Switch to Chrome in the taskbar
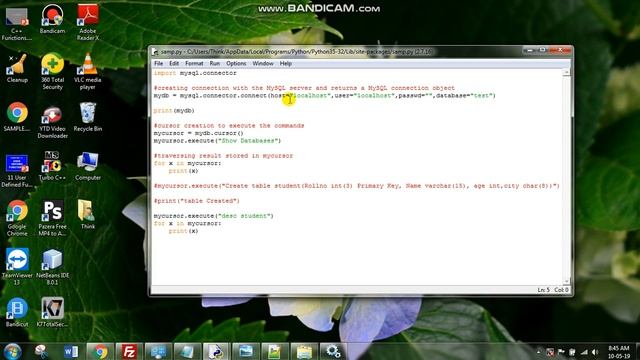 [100, 351]
